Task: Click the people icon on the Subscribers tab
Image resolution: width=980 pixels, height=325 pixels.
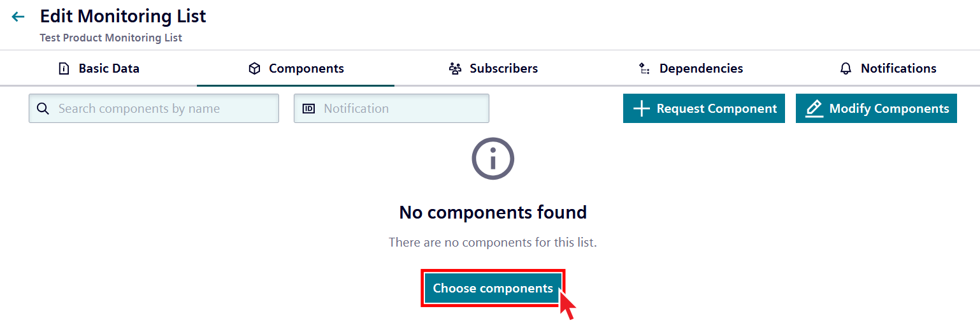Action: point(455,69)
